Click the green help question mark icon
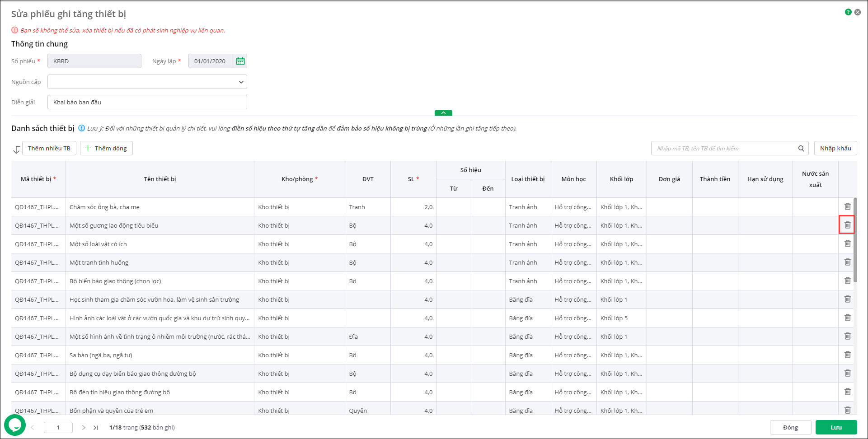Screen dimensions: 868x439 click(x=848, y=12)
